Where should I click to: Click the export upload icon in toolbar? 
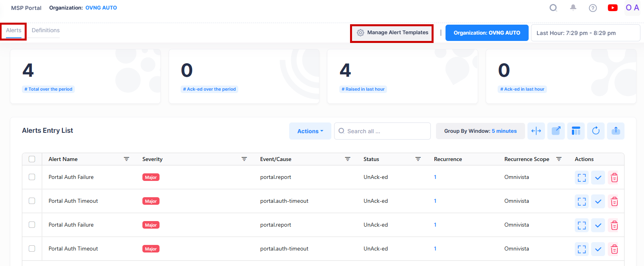point(615,131)
